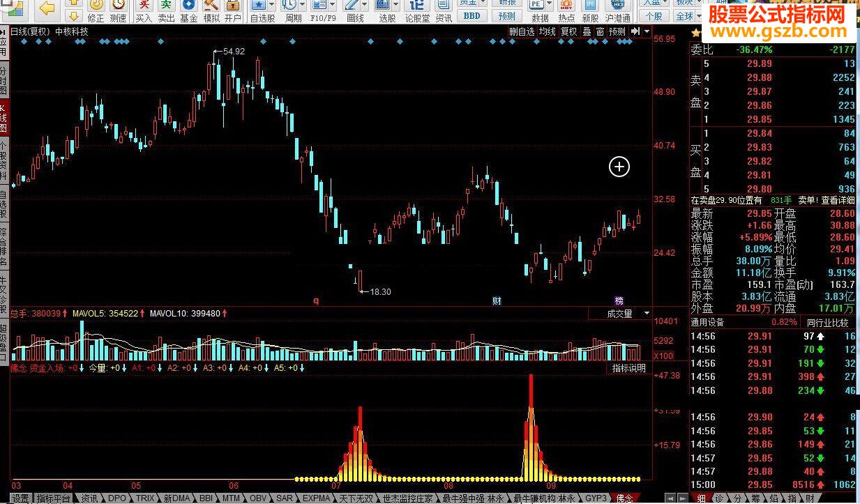
Task: Select the GYP3 indicator tab
Action: coord(596,498)
